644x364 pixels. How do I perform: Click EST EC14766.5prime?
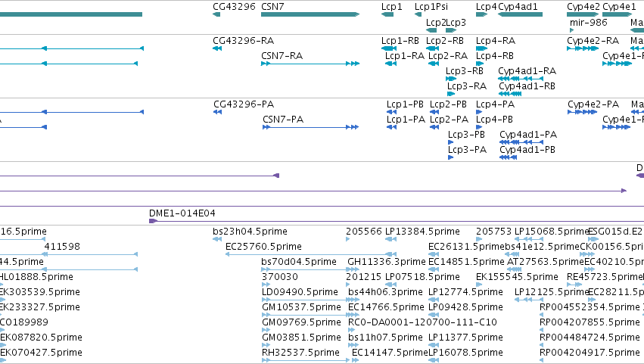386,307
